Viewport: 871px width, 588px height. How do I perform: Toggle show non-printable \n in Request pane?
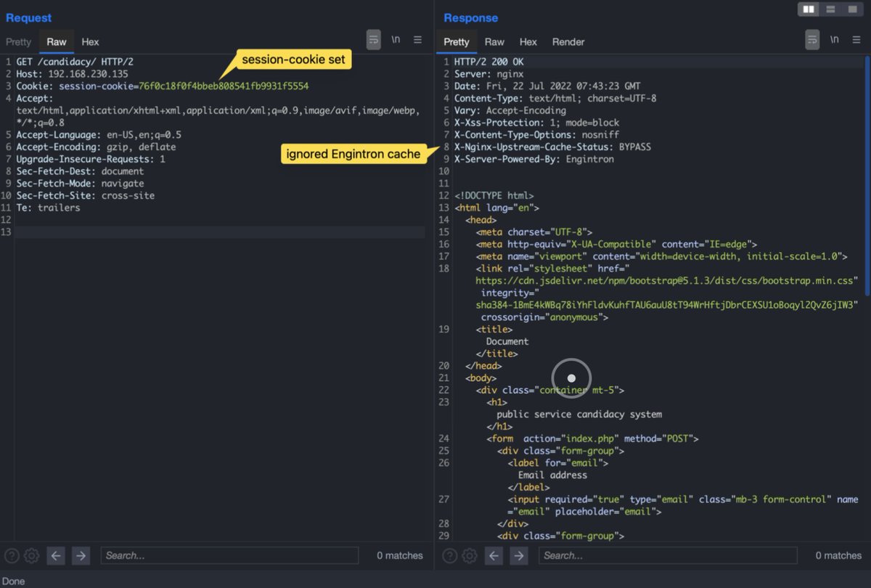[x=396, y=40]
